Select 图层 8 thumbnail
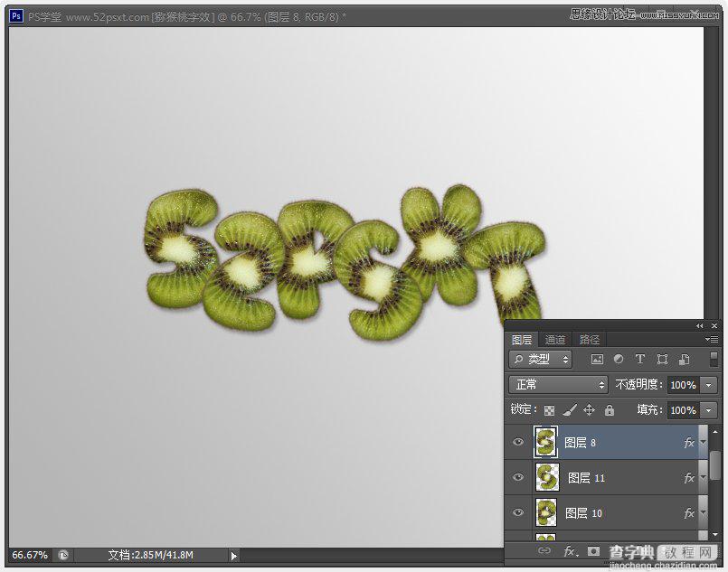 pos(545,442)
